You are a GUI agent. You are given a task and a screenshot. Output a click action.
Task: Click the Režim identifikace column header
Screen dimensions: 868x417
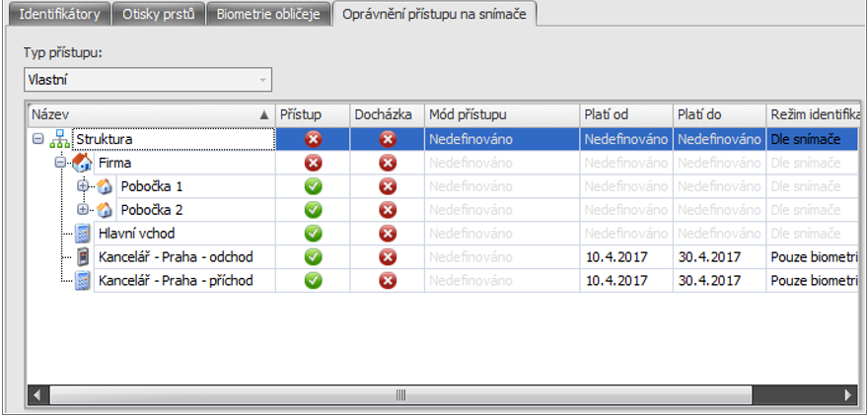(x=813, y=115)
